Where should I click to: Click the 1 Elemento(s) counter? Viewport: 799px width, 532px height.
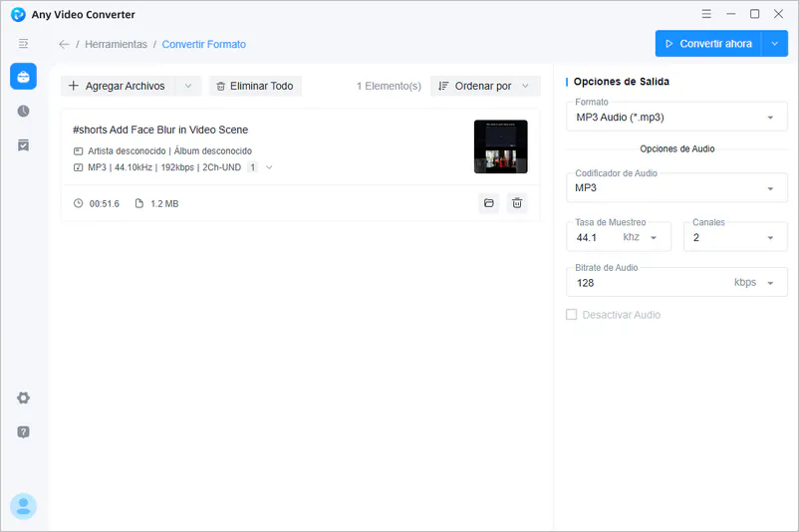tap(389, 86)
